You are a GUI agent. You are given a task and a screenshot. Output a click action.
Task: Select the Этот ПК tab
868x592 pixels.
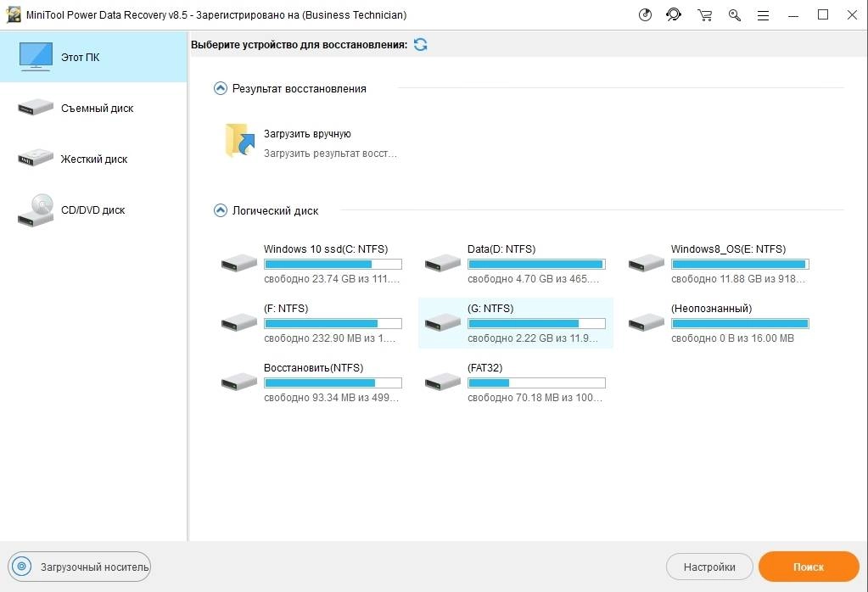coord(93,57)
